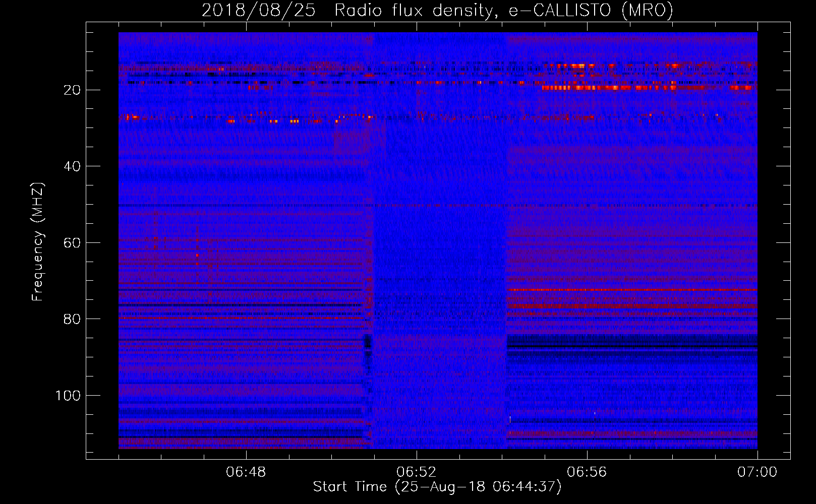Click the 20 frequency tick label
The width and height of the screenshot is (816, 504).
click(73, 90)
